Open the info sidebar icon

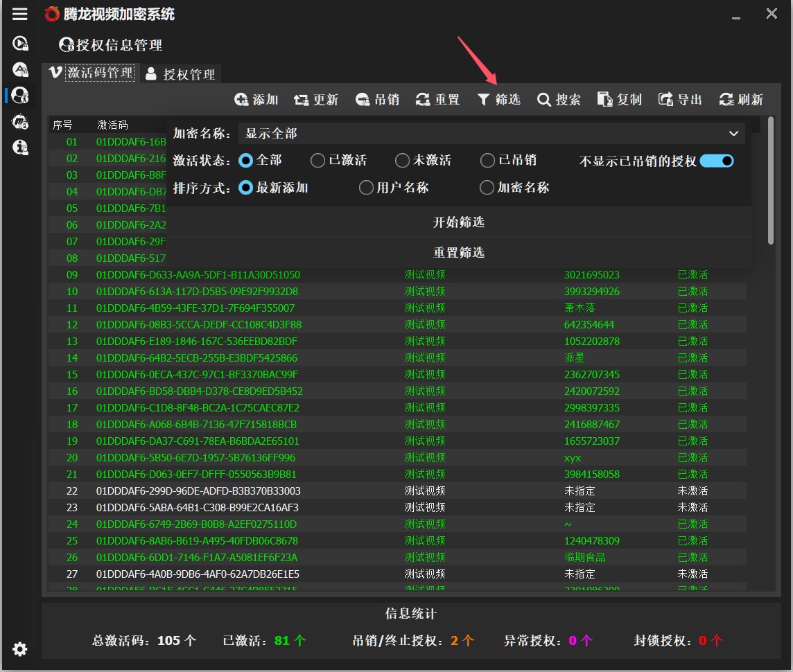click(19, 147)
